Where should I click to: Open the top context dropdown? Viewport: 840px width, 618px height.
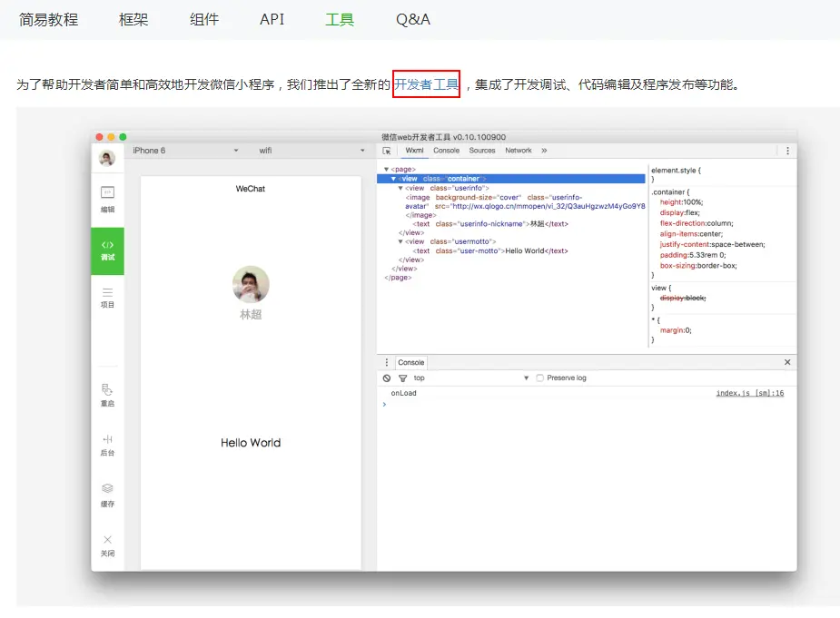click(471, 378)
